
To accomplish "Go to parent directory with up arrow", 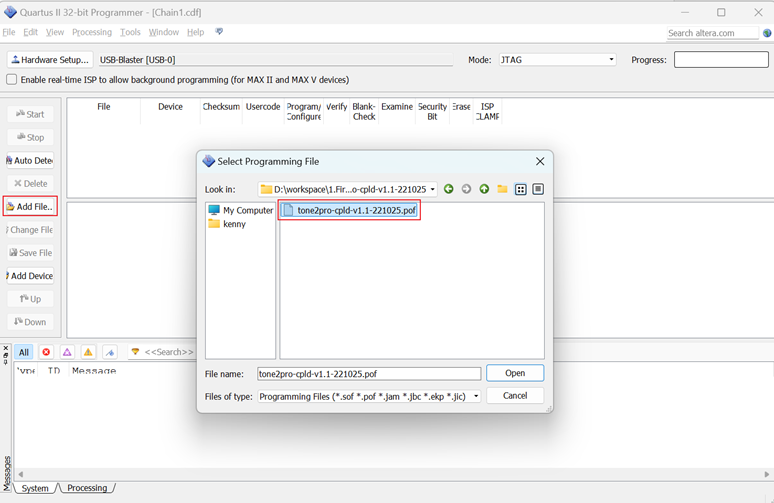I will [484, 189].
